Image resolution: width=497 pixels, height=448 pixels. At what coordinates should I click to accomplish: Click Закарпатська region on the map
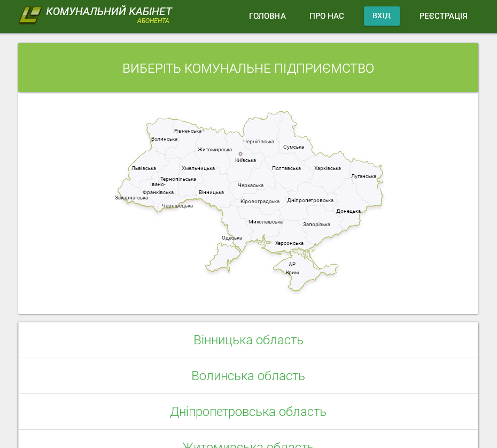coord(131,198)
